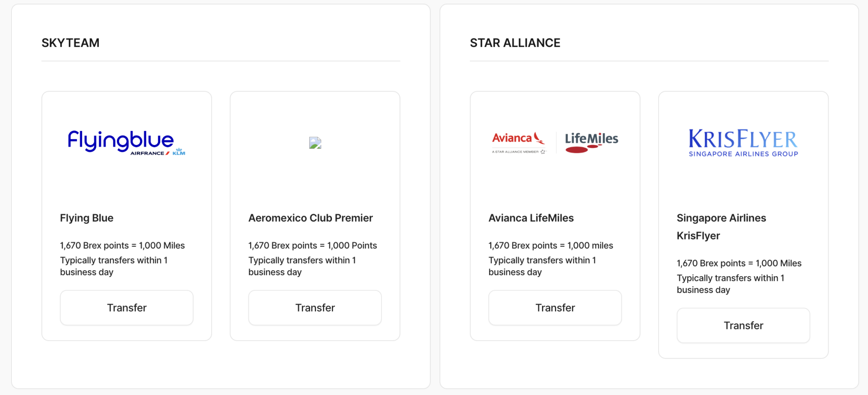Click the KLM crown logo
The image size is (868, 395).
tap(179, 152)
